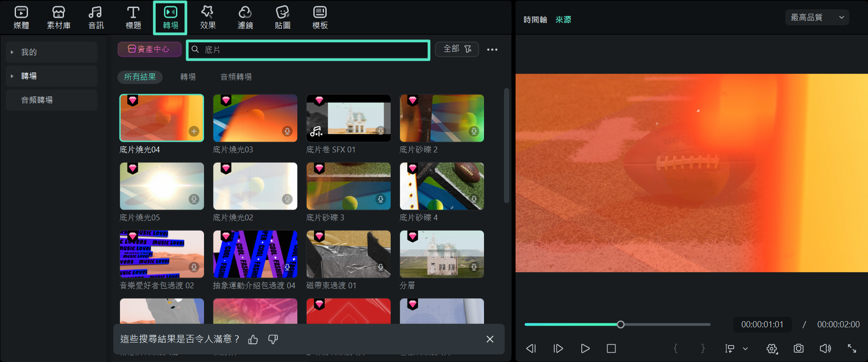Click the thumbs down feedback icon

pyautogui.click(x=273, y=339)
